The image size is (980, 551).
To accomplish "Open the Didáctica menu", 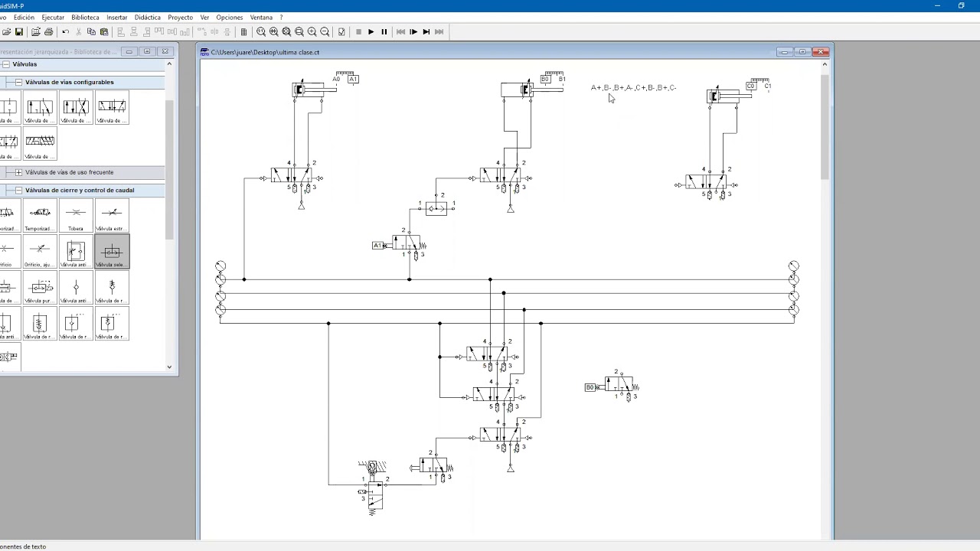I will click(x=148, y=17).
